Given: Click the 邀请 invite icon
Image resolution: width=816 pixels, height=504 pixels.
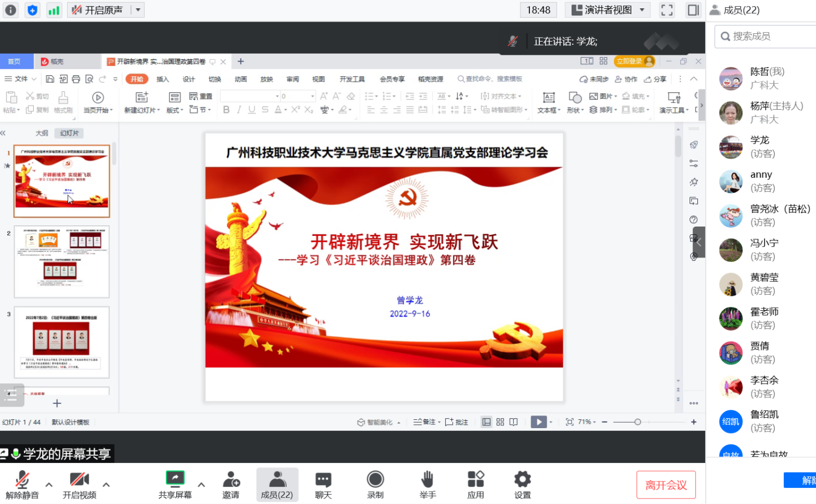Looking at the screenshot, I should 231,483.
